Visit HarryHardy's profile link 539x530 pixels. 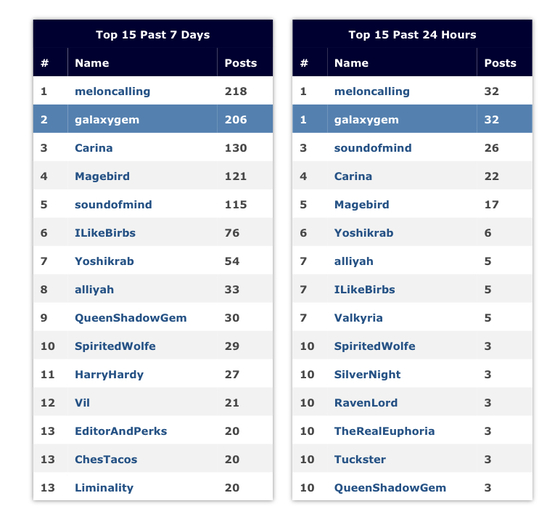[109, 375]
